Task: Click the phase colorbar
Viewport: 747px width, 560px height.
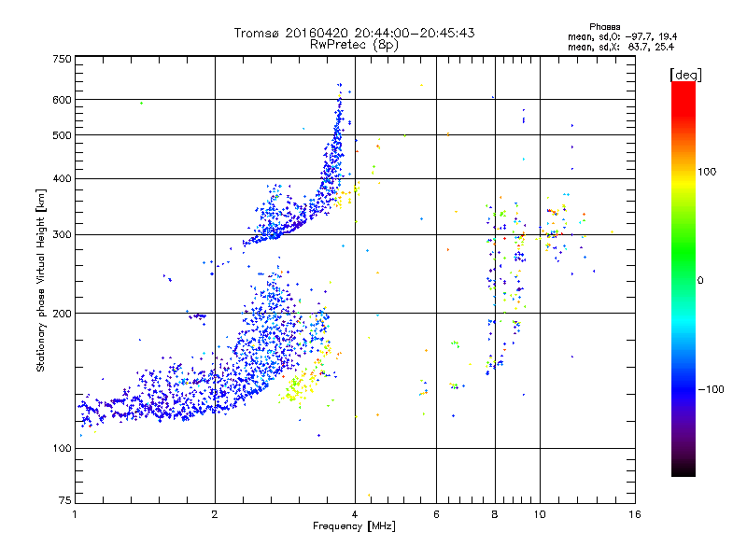Action: (684, 279)
